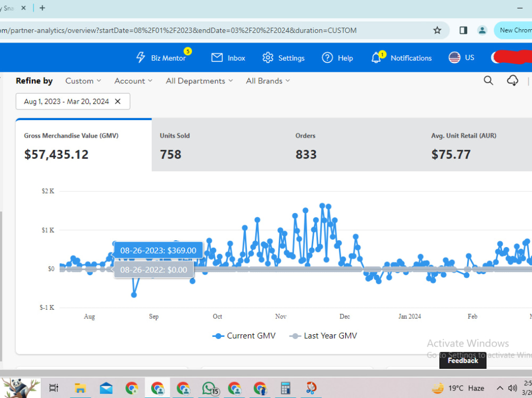Click the search magnifier icon
The height and width of the screenshot is (398, 532).
click(x=488, y=80)
